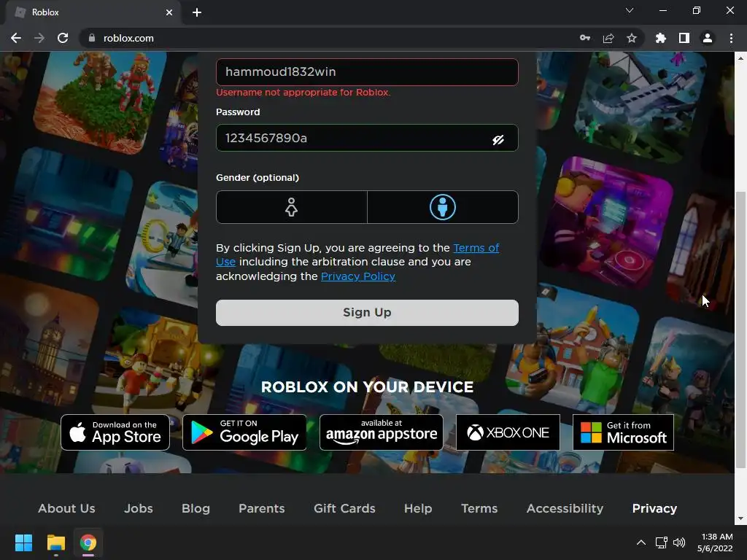This screenshot has width=747, height=560.
Task: Toggle the browser side panel
Action: 684,38
